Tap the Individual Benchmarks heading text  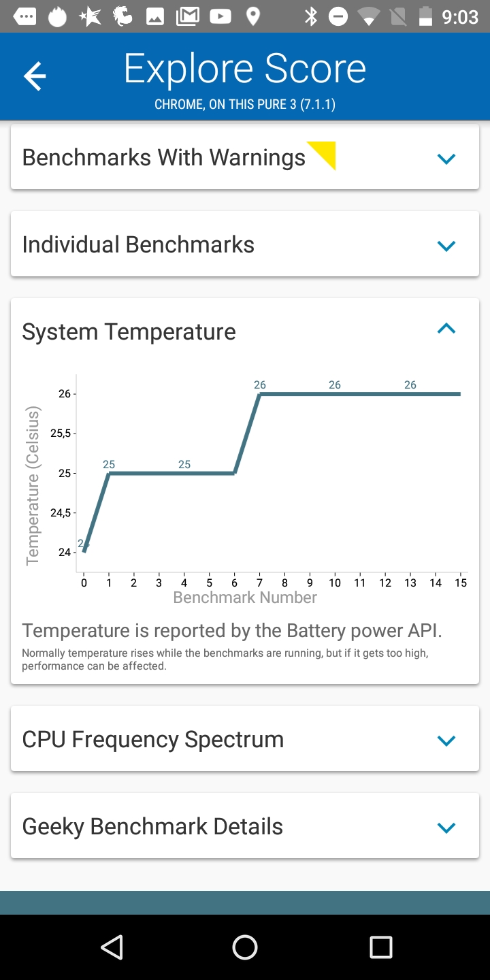[x=138, y=245]
